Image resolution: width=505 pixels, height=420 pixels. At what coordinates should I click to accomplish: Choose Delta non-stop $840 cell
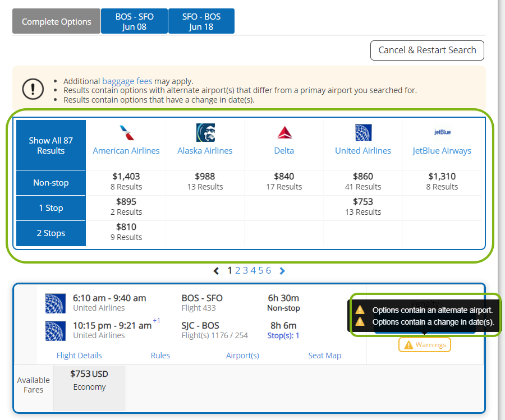click(x=284, y=181)
